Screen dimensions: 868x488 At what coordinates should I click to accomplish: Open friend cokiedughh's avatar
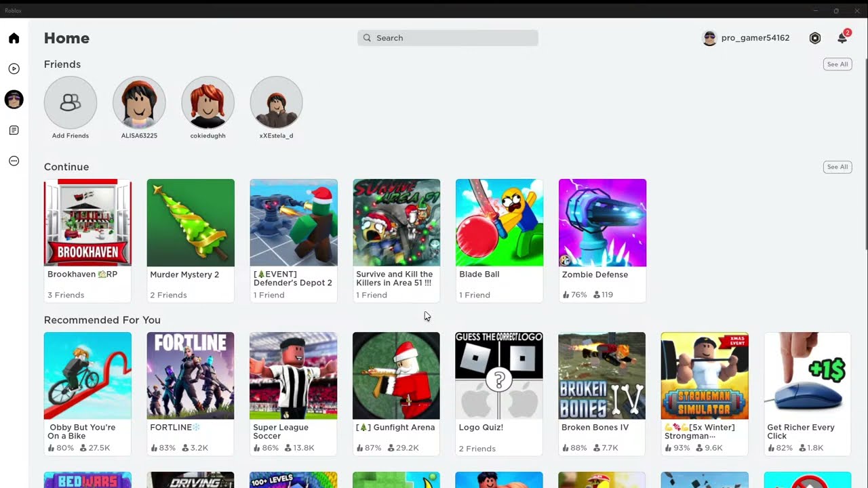click(208, 102)
